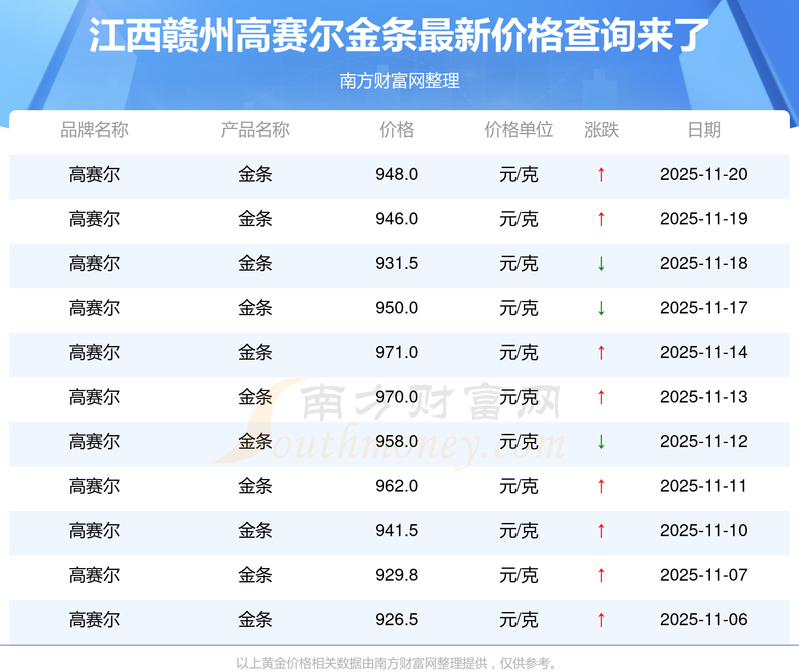
Task: Select the price 926.5
Action: [x=397, y=619]
